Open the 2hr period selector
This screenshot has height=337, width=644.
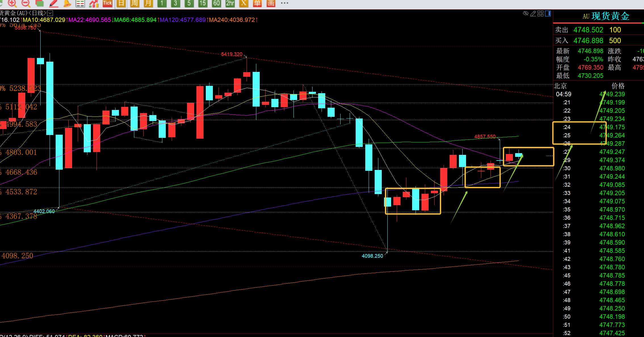pos(230,3)
